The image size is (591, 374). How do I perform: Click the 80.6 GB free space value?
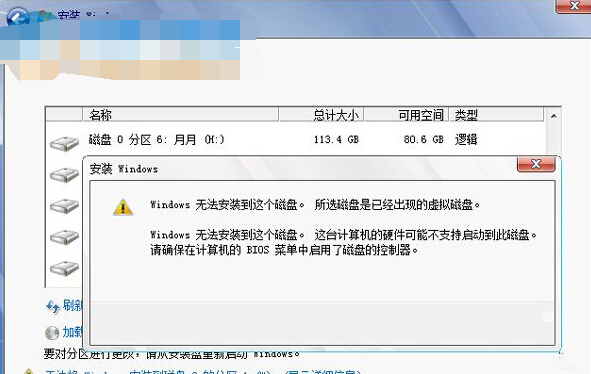(423, 139)
